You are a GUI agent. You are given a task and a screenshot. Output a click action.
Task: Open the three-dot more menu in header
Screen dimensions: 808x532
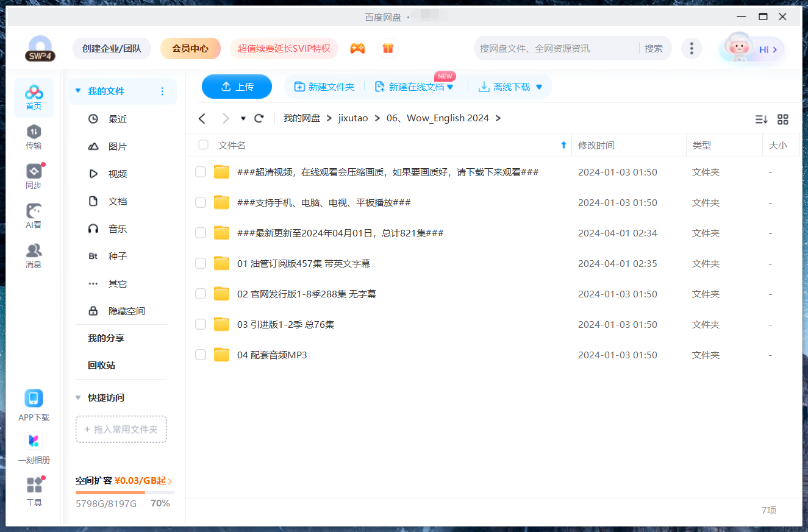691,49
